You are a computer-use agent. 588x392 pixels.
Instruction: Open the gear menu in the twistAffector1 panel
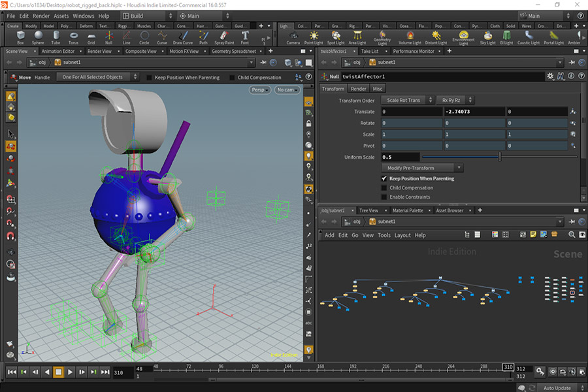pos(549,76)
